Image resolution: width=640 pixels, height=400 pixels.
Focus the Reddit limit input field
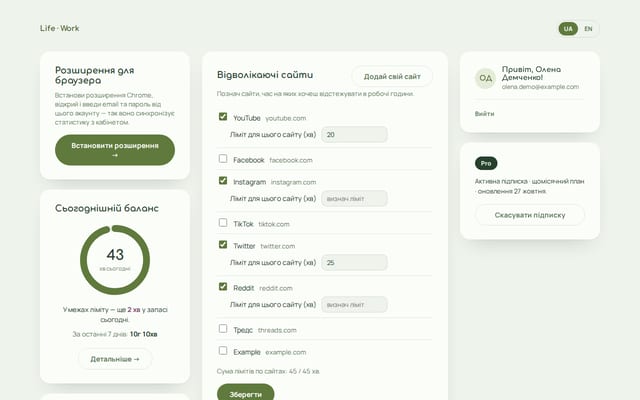tap(354, 304)
